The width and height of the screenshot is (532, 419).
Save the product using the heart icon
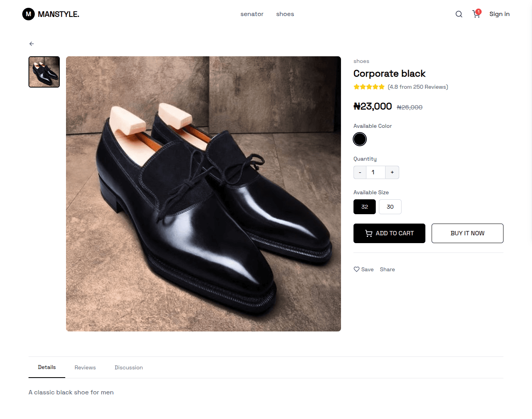pos(356,269)
